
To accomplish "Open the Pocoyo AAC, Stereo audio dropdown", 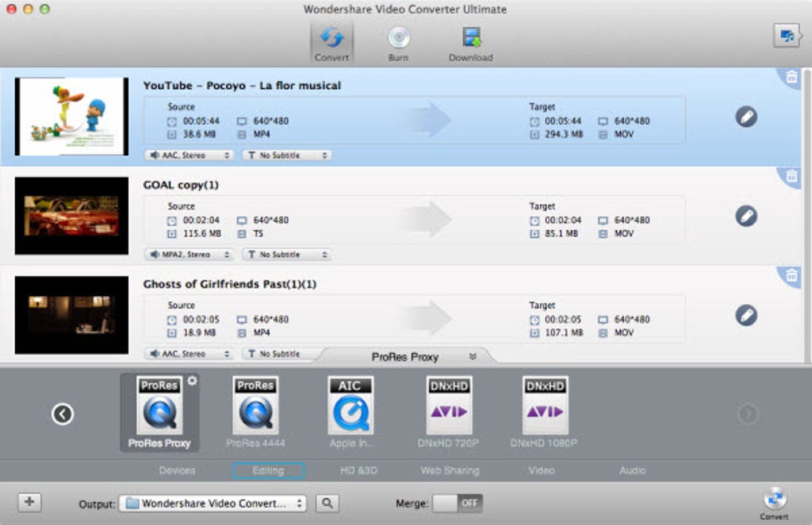I will [x=189, y=155].
